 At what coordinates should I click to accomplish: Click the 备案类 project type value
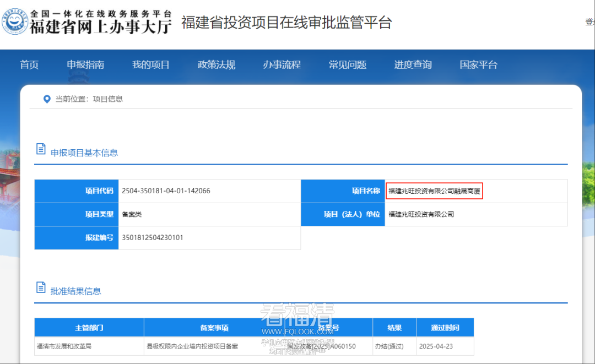coord(132,214)
